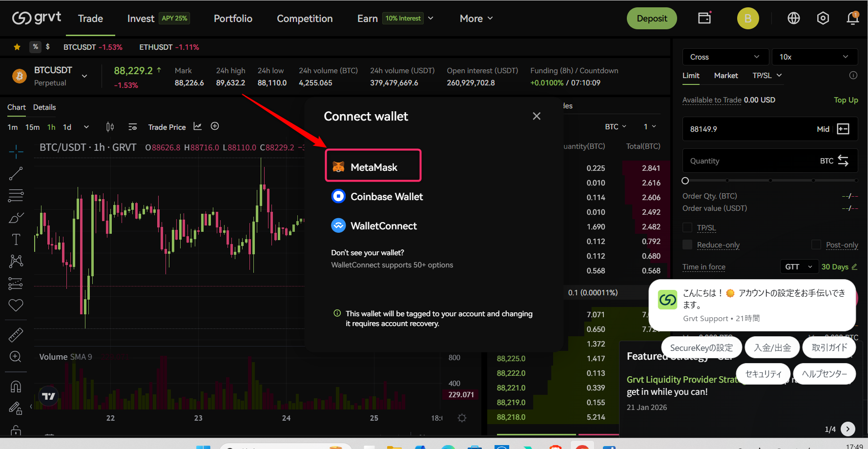
Task: Click the ruler measure tool
Action: click(16, 335)
